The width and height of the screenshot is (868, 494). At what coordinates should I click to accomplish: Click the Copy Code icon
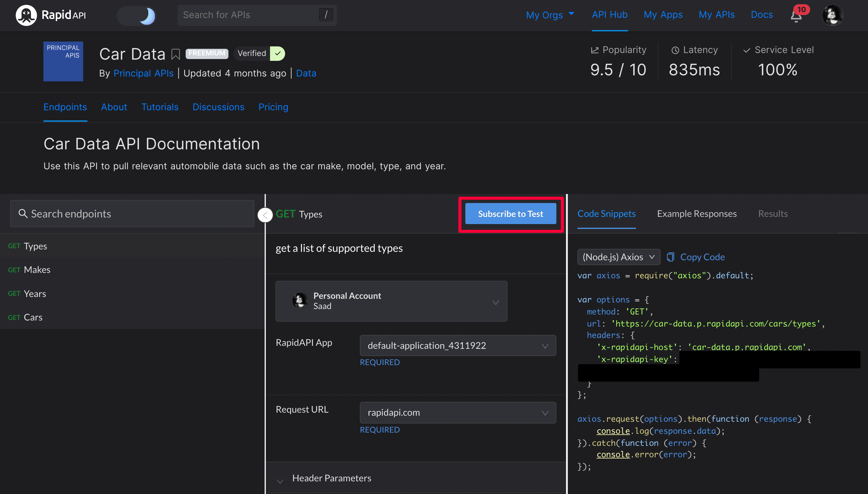[x=670, y=257]
